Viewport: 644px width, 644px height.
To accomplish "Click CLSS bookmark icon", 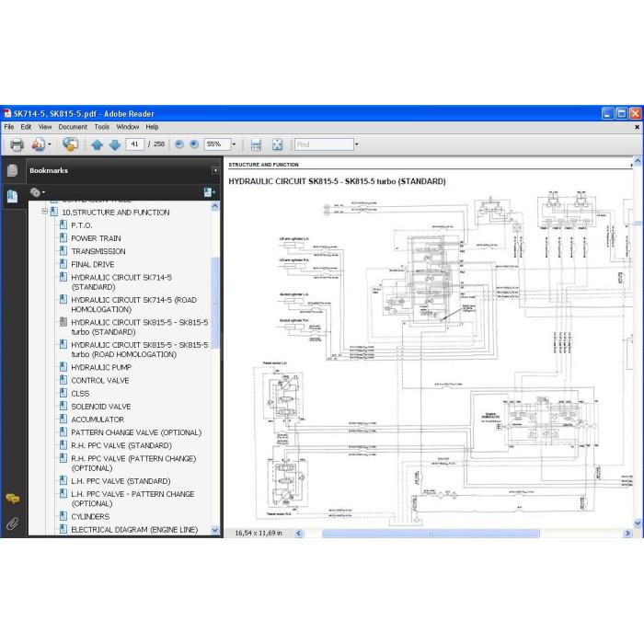I will click(63, 393).
